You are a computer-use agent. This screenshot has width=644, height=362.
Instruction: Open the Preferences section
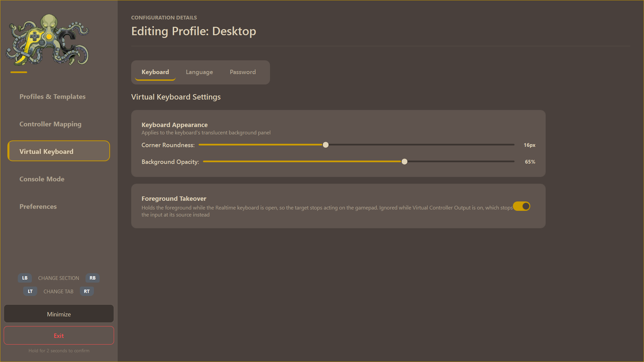59,206
